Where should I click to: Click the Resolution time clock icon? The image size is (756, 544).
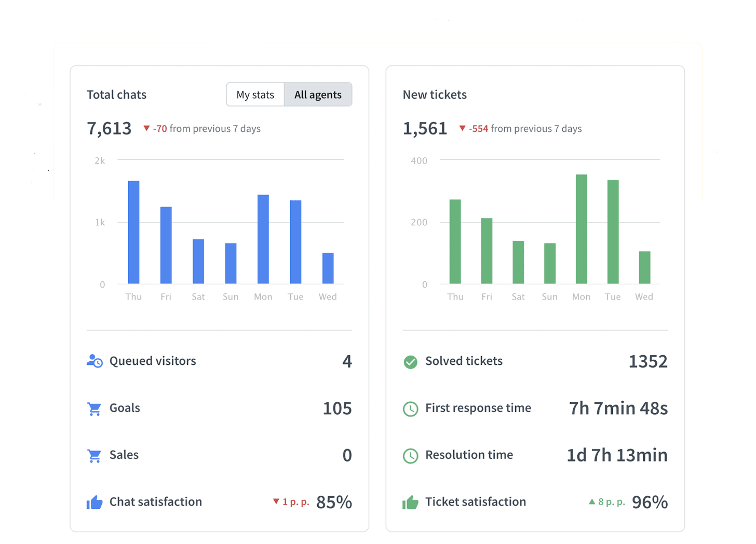click(410, 456)
